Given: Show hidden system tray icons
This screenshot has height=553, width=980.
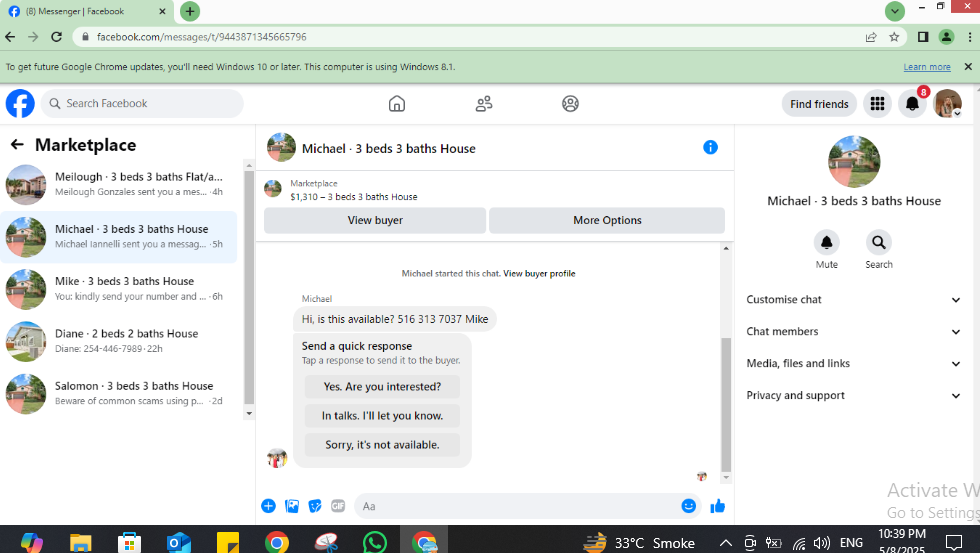Looking at the screenshot, I should (726, 543).
